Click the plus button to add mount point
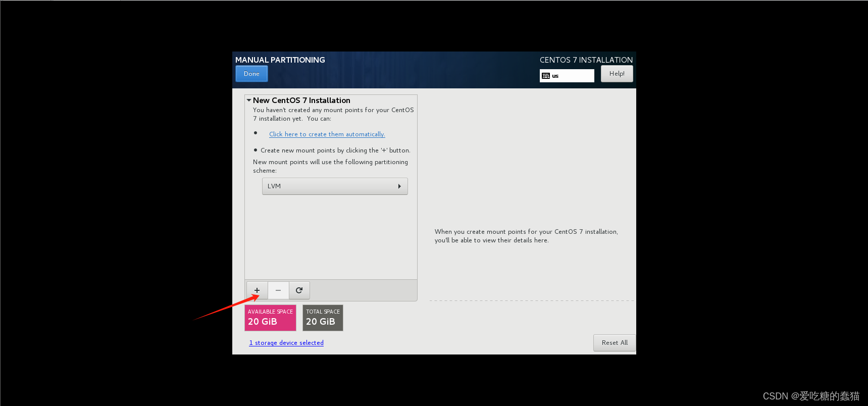The image size is (868, 406). tap(257, 290)
